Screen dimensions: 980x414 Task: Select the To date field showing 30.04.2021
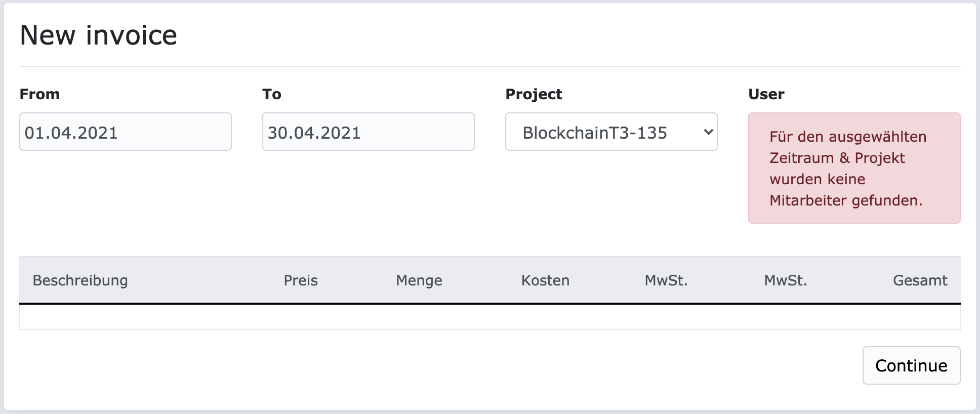pyautogui.click(x=368, y=132)
